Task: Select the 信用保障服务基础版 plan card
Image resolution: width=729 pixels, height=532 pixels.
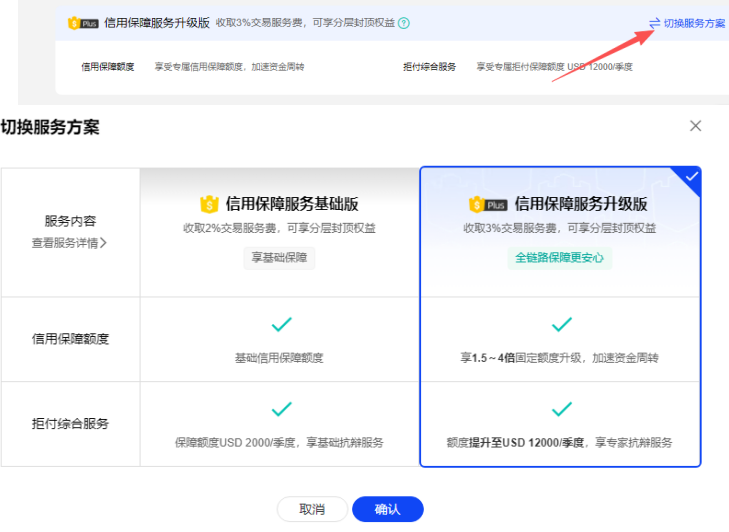Action: [x=279, y=231]
